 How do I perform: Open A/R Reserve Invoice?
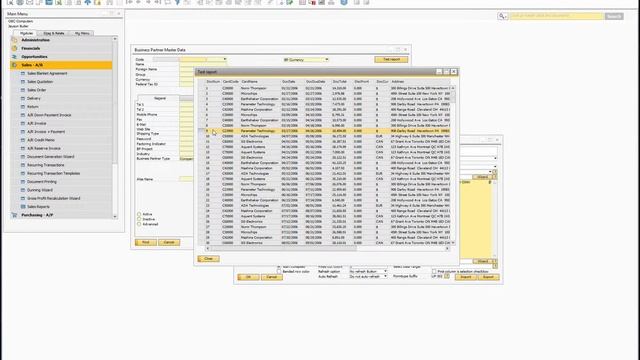click(x=44, y=148)
